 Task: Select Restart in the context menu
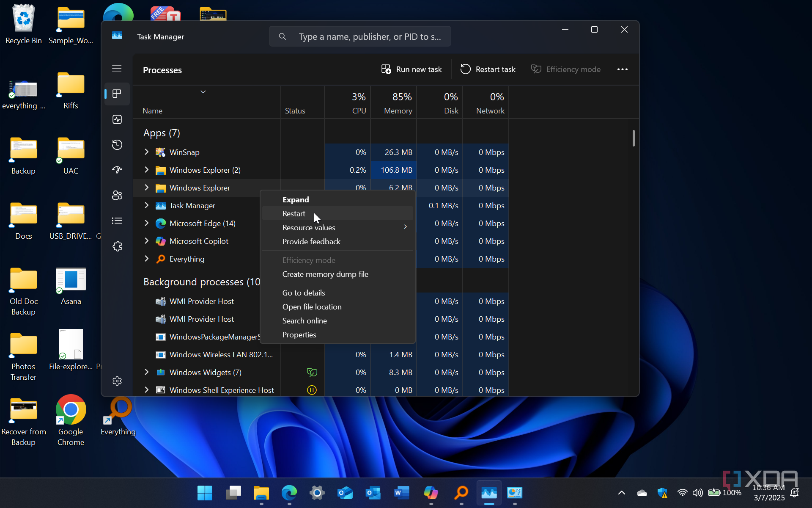(x=294, y=213)
